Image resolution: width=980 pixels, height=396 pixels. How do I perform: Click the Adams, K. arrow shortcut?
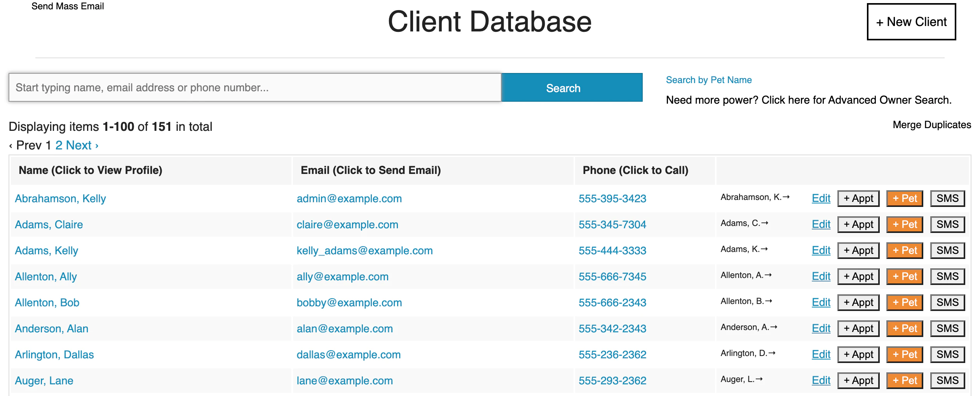744,249
